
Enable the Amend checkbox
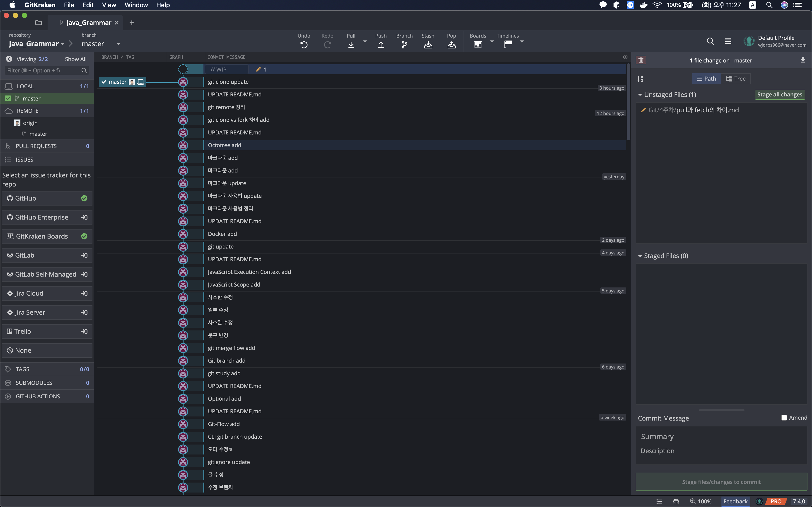(x=784, y=417)
